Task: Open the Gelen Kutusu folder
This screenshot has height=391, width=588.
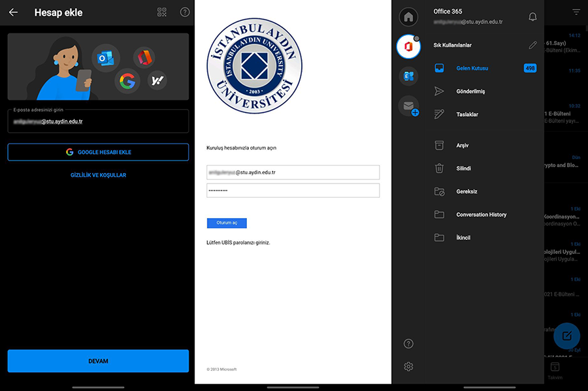Action: (485, 68)
